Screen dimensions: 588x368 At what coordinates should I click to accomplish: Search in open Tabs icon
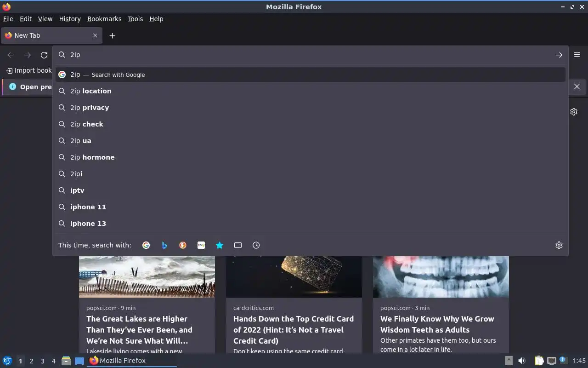pyautogui.click(x=238, y=245)
